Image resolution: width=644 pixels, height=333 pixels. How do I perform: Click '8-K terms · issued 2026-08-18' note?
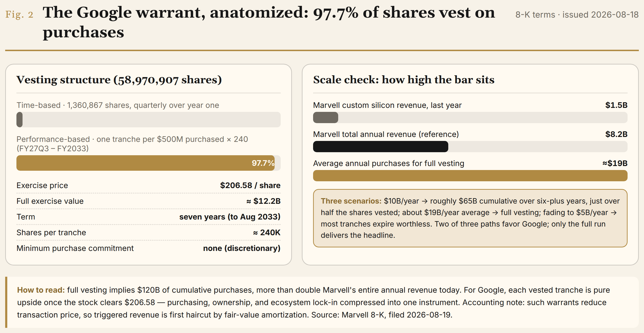(577, 15)
